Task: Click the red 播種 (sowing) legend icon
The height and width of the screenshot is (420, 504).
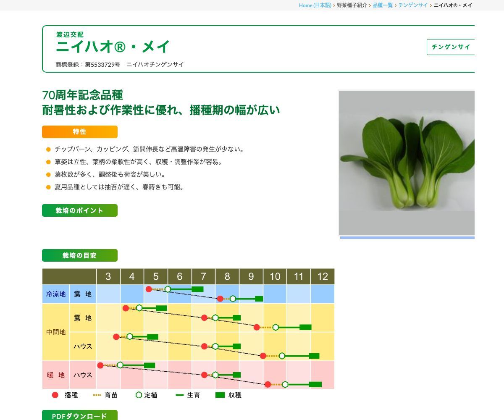Action: 54,395
